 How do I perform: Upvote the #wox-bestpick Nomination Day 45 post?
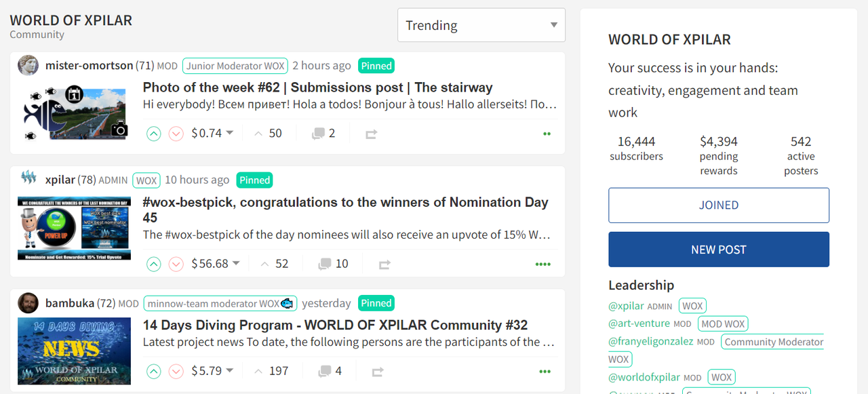pyautogui.click(x=154, y=264)
